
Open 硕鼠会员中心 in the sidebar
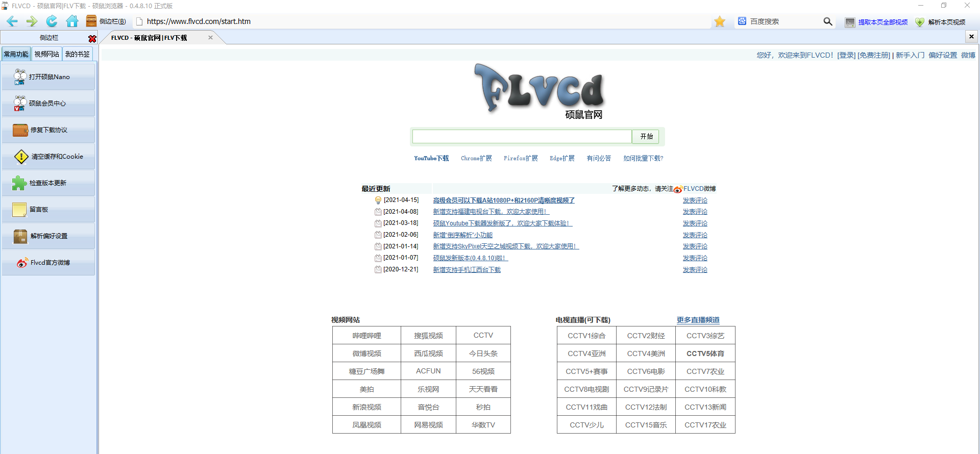(x=48, y=104)
